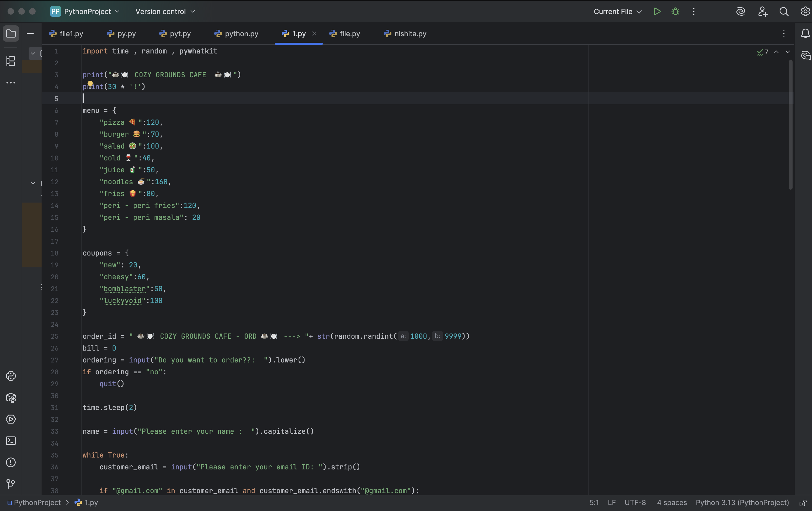Open the AI Assistant swirl icon
Viewport: 812px width, 511px height.
pyautogui.click(x=740, y=11)
